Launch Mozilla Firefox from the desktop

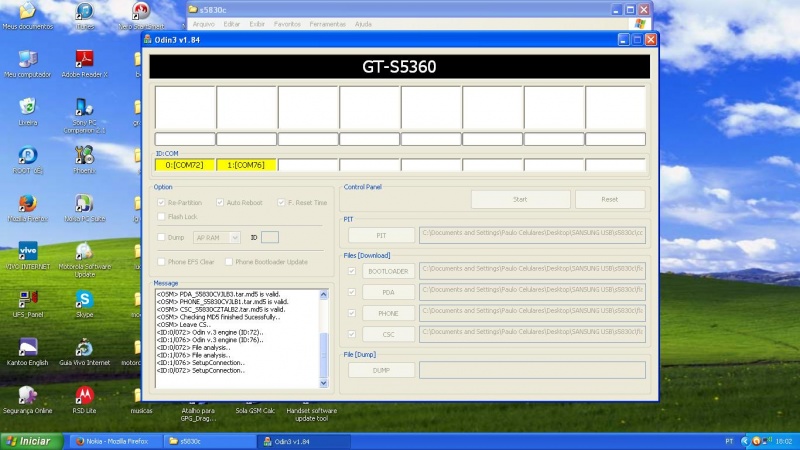[x=28, y=208]
